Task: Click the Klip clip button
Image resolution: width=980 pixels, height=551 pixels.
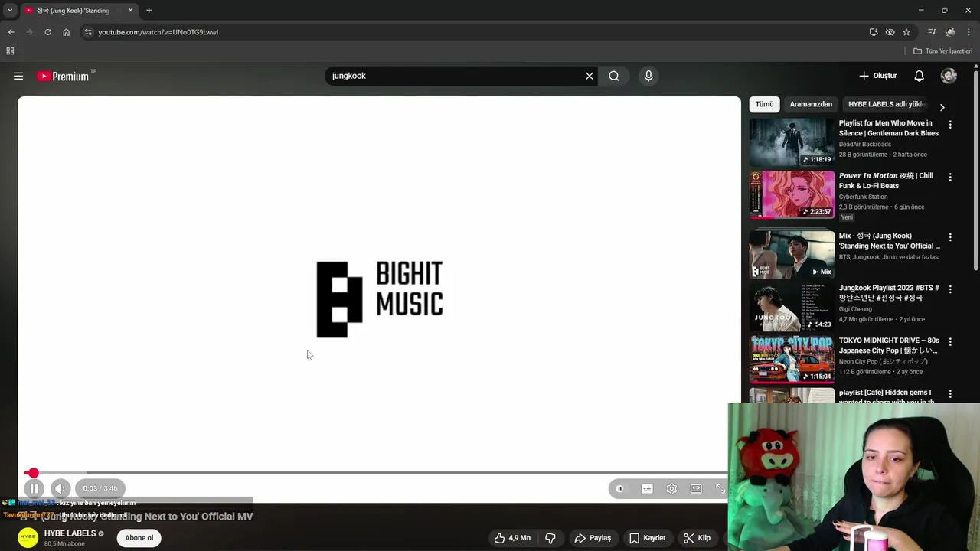Action: point(697,538)
